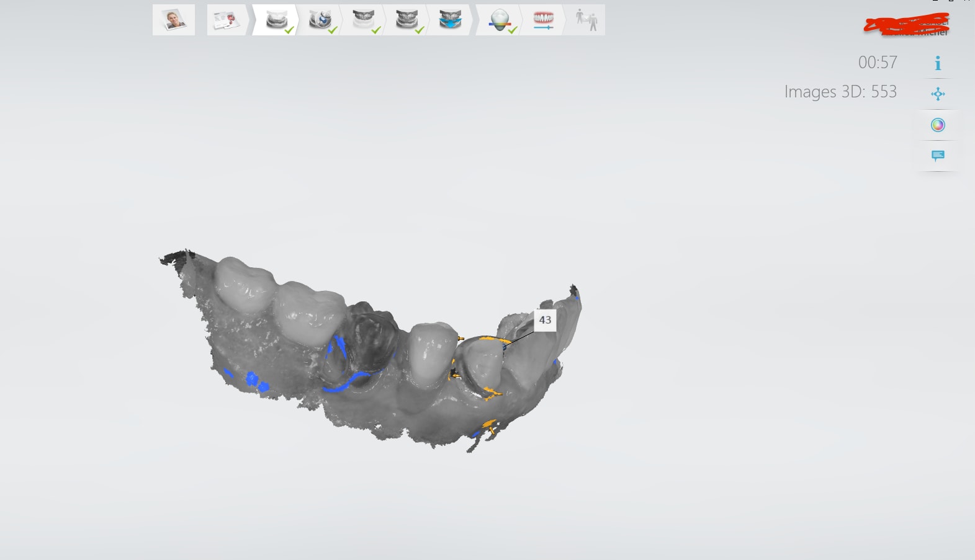The height and width of the screenshot is (560, 975).
Task: Open the view navigation arrows control
Action: click(x=938, y=94)
